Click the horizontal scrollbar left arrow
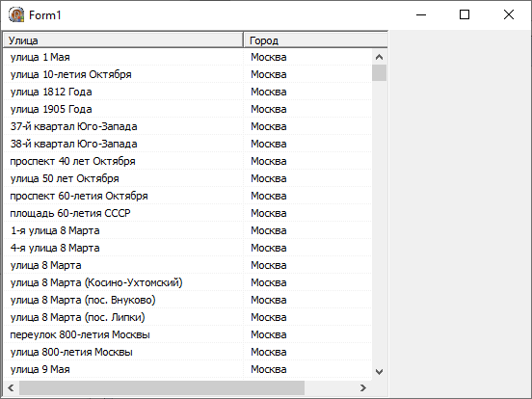Screen dimensions: 532x399 pos(11,387)
